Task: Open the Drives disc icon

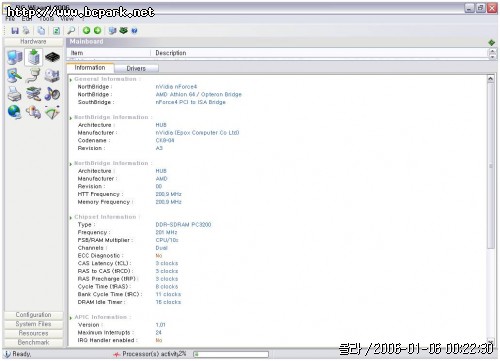Action: [52, 76]
